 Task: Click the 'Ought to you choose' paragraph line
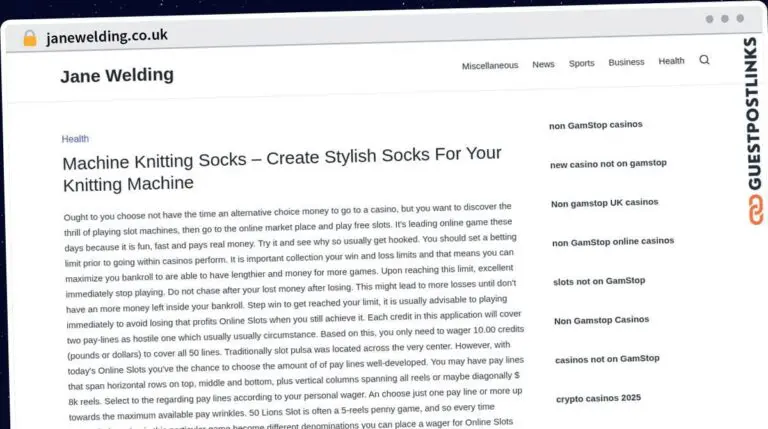[288, 212]
